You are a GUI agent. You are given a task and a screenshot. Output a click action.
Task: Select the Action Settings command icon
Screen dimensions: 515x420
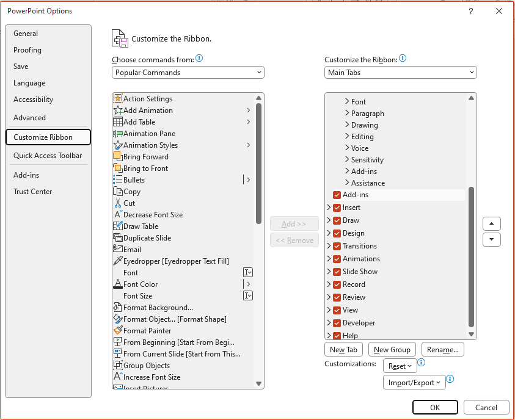[x=117, y=98]
